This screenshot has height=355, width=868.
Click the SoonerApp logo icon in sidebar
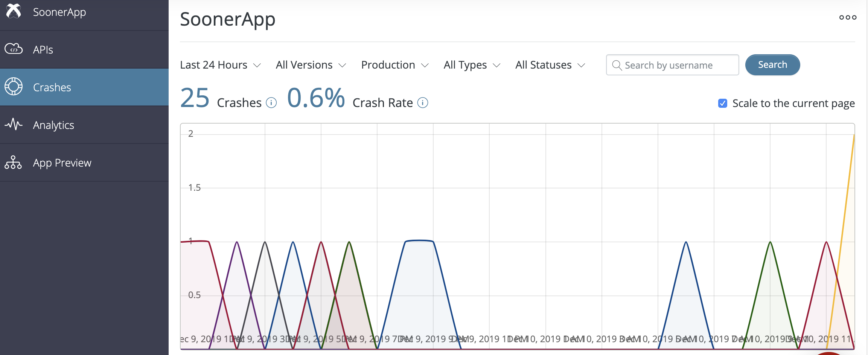coord(14,11)
